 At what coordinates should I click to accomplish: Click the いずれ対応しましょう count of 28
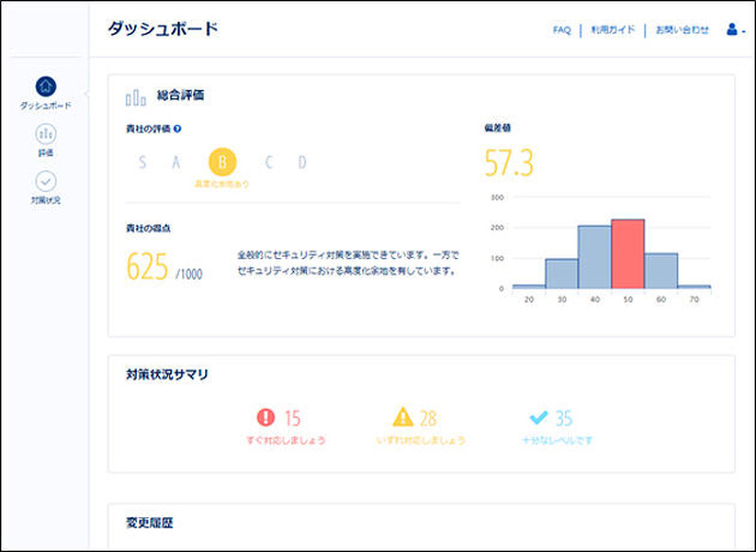(x=428, y=418)
